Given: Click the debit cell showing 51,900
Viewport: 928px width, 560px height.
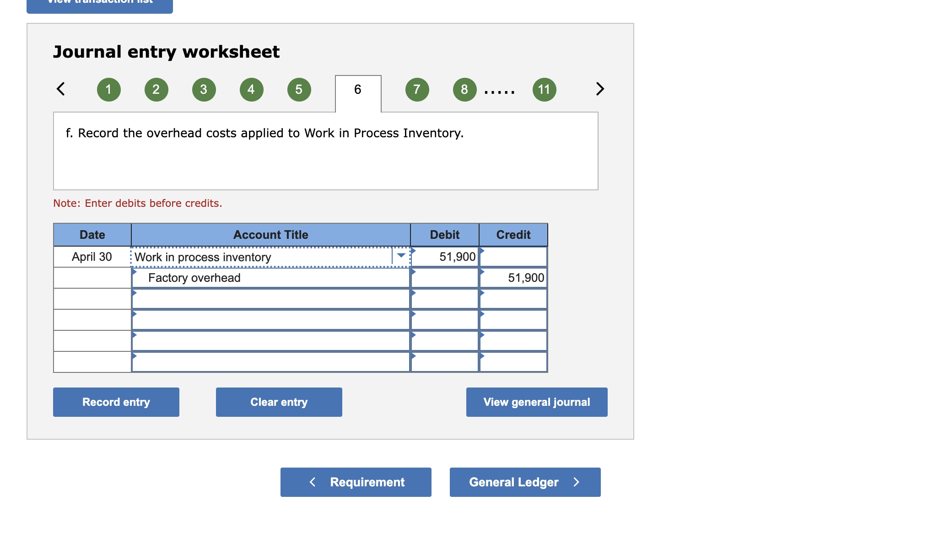Looking at the screenshot, I should 445,257.
